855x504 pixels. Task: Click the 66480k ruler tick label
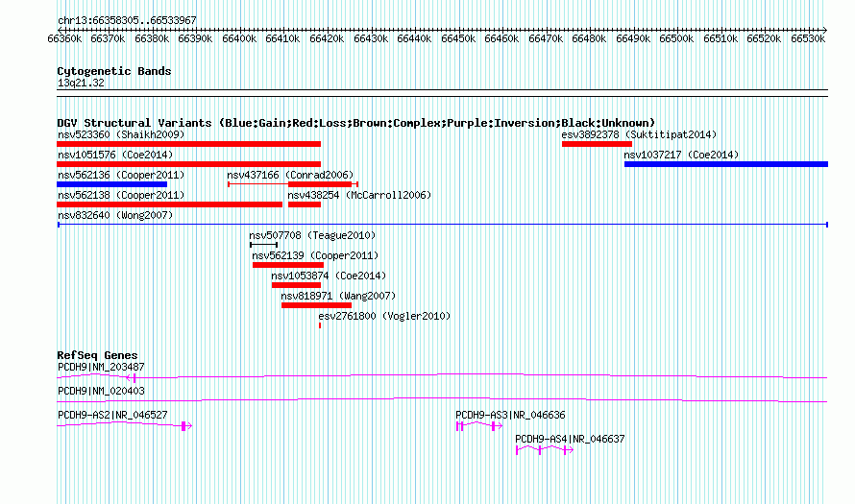[589, 38]
